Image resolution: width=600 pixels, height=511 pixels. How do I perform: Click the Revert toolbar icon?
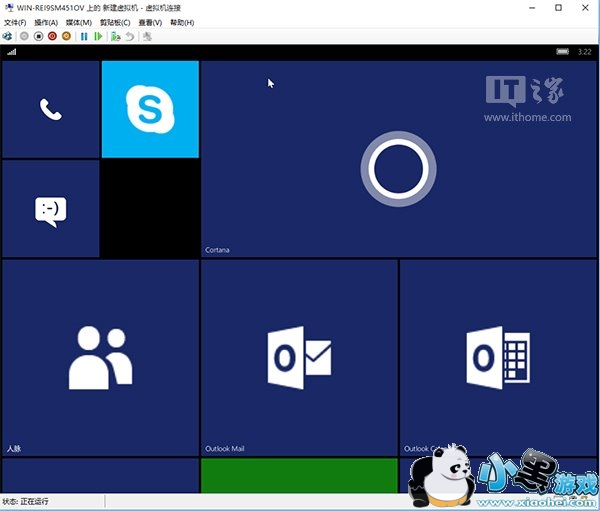[130, 36]
